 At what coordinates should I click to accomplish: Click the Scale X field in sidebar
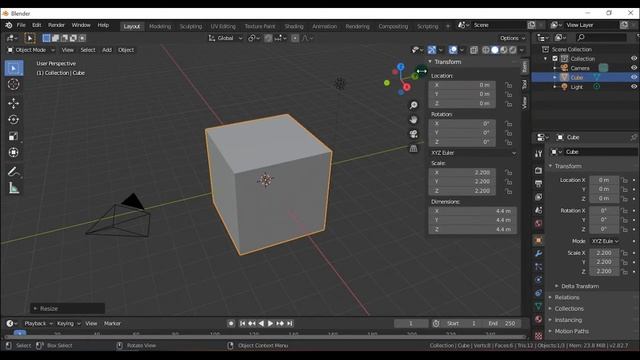(462, 172)
